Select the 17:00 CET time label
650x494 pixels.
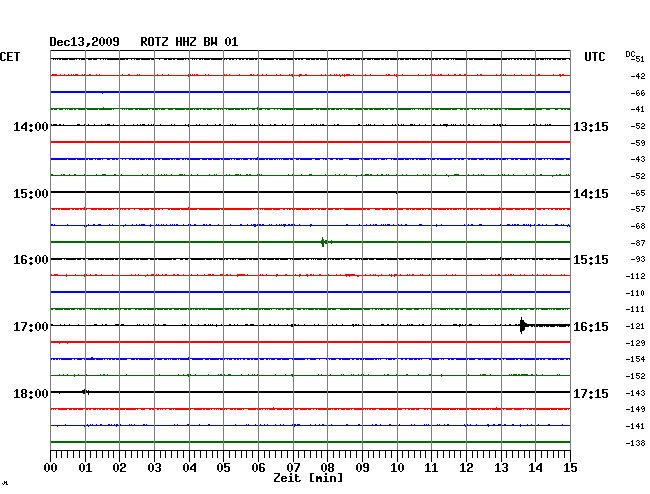pyautogui.click(x=31, y=327)
